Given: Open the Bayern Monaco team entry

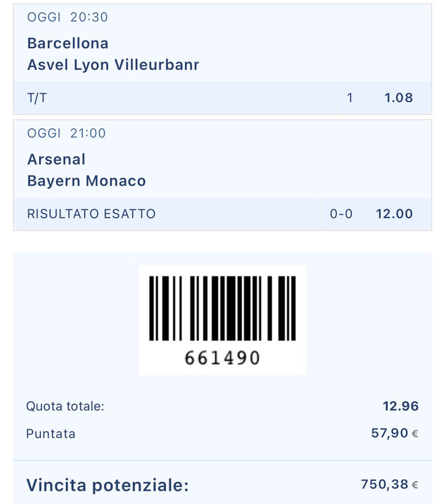Looking at the screenshot, I should coord(87,181).
